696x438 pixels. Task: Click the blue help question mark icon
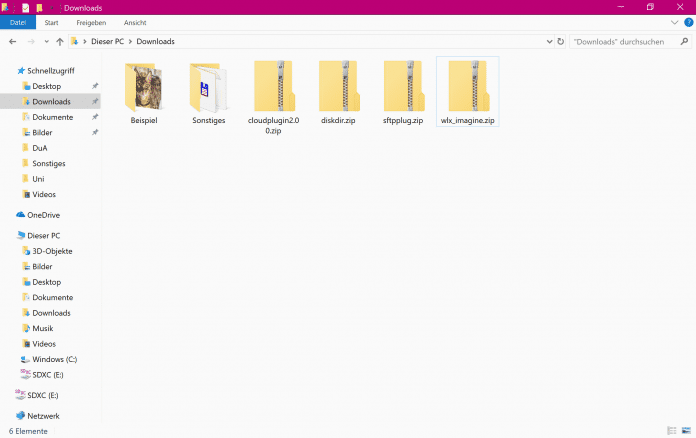click(687, 22)
